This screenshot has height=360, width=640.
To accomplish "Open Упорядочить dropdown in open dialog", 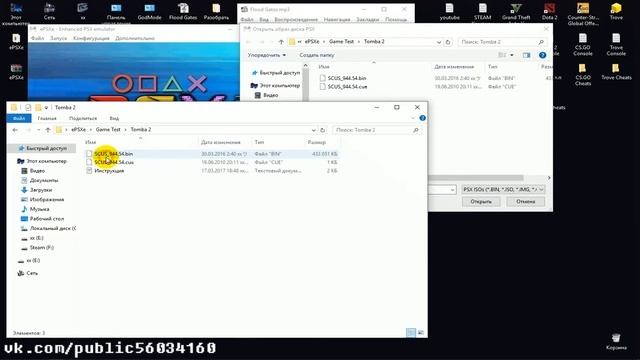I will [x=267, y=55].
